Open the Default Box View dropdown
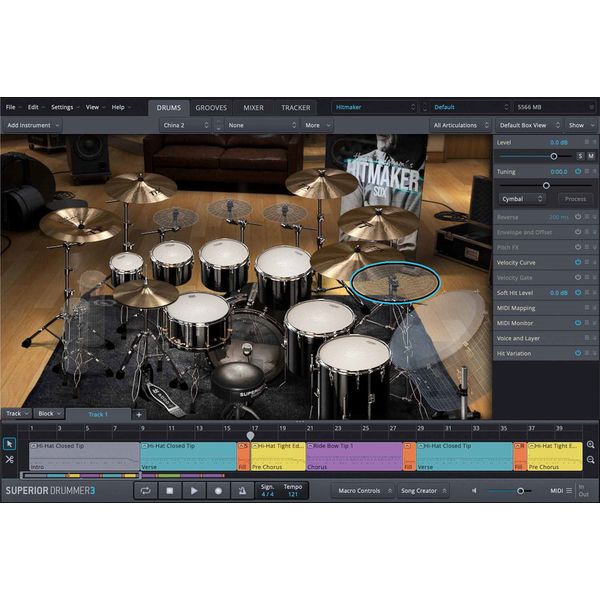The height and width of the screenshot is (600, 600). coord(529,125)
